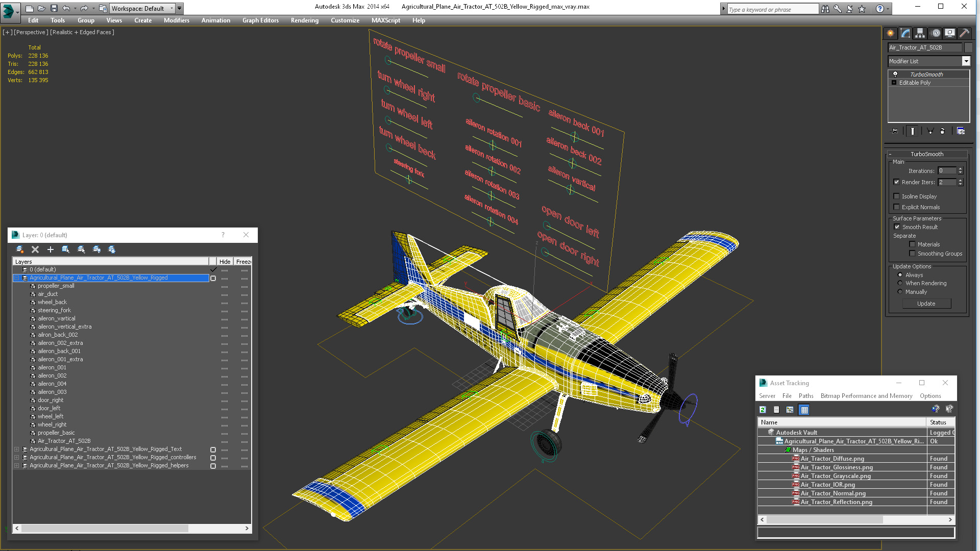Open the 3ds Max application menu logo
Screen dimensions: 980x551
click(x=8, y=11)
